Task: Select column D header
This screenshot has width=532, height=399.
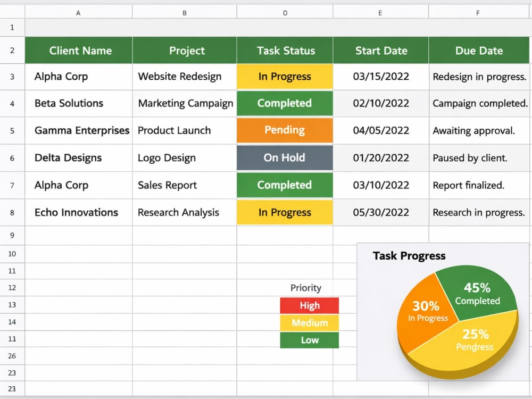Action: 285,13
